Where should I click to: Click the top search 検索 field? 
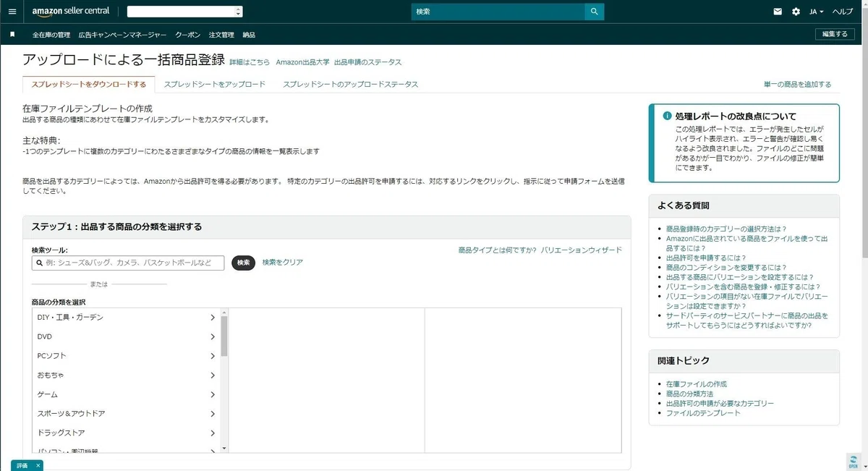tap(498, 12)
